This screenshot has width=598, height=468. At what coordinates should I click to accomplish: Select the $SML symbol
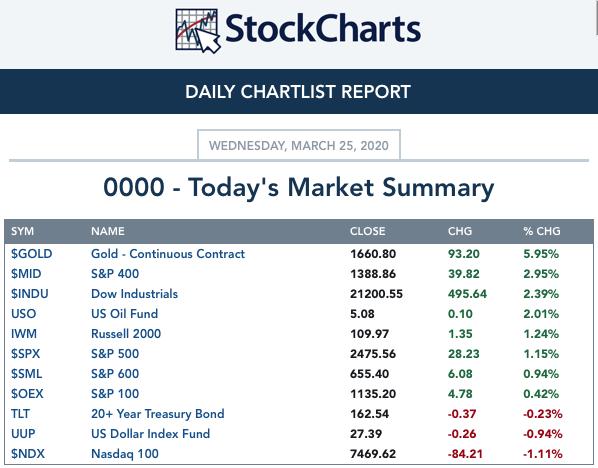26,374
